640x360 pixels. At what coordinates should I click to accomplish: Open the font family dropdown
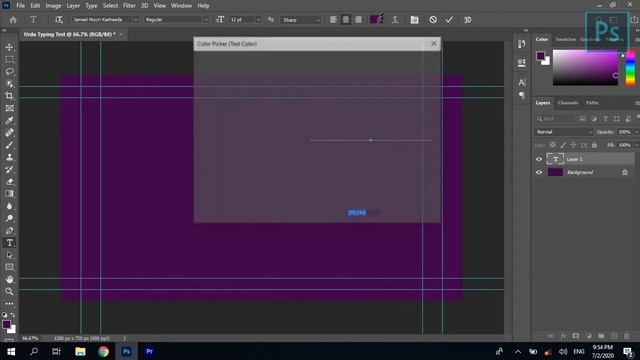136,20
